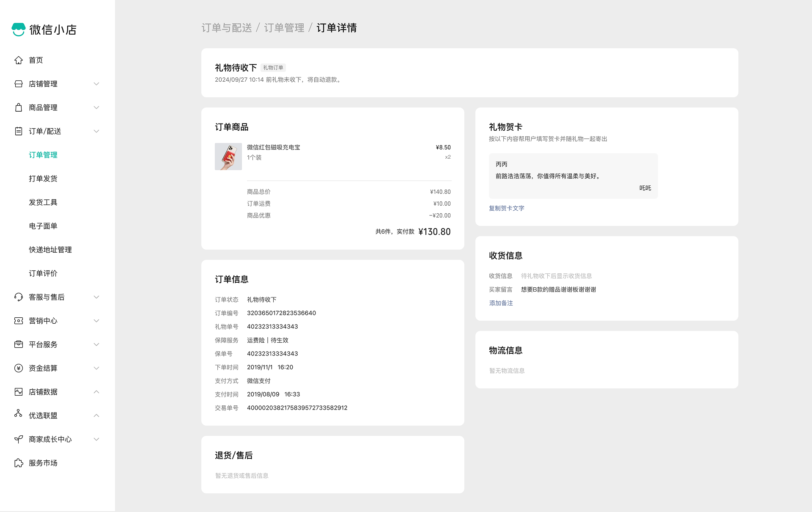Viewport: 812px width, 512px height.
Task: Select 电子面单 in the sidebar
Action: [x=43, y=226]
